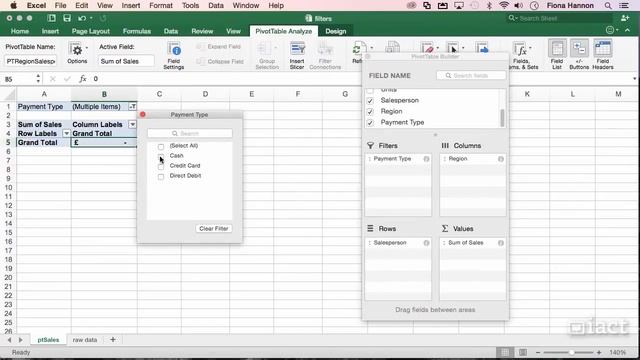
Task: Click the Sum of Sales info icon in Values
Action: tap(501, 243)
